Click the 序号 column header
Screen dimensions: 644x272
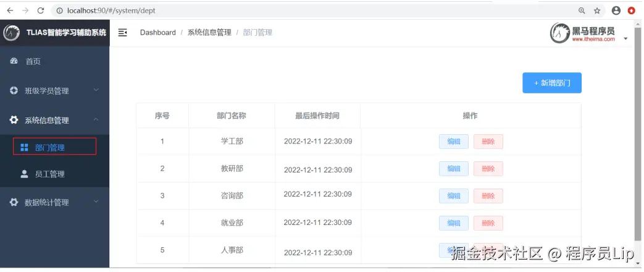pos(162,116)
